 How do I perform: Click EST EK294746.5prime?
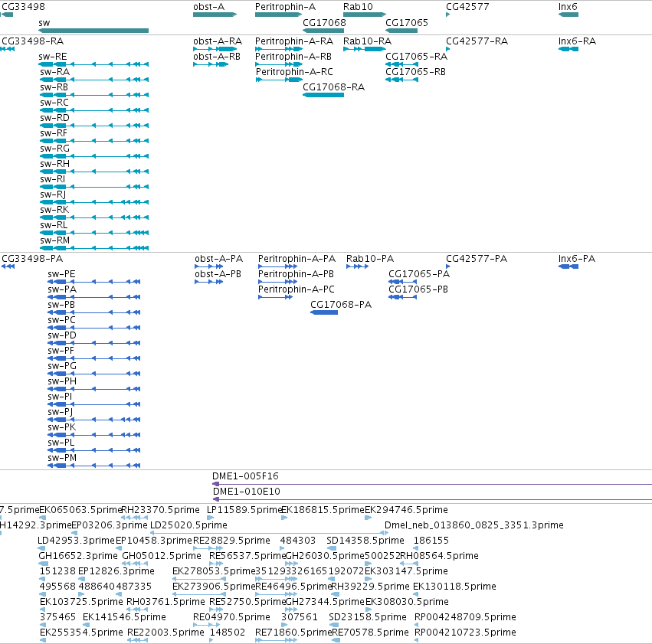(406, 509)
